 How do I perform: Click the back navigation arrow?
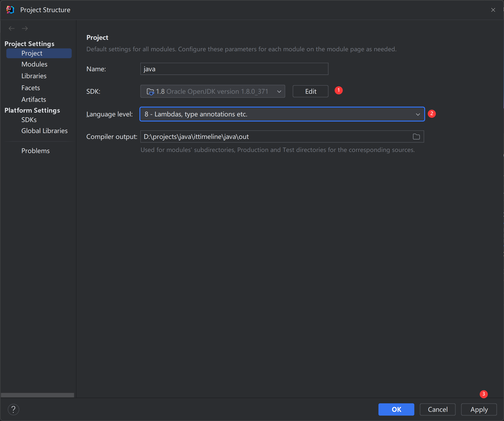[x=11, y=29]
